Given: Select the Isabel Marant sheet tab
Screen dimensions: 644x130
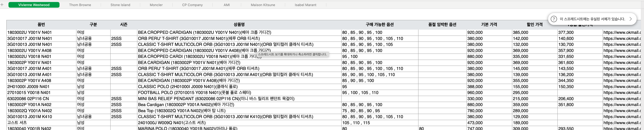Looking at the screenshot, I should [x=305, y=5].
